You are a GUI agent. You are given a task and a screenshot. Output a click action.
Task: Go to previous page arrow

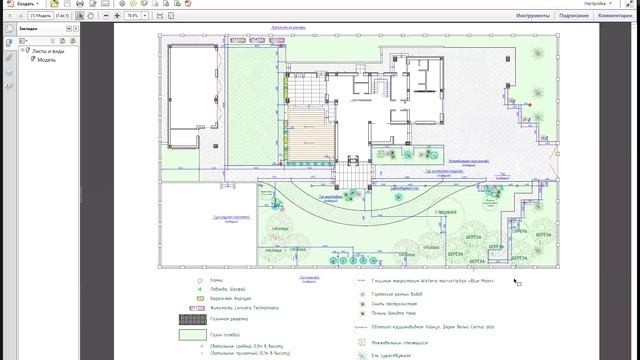10,16
